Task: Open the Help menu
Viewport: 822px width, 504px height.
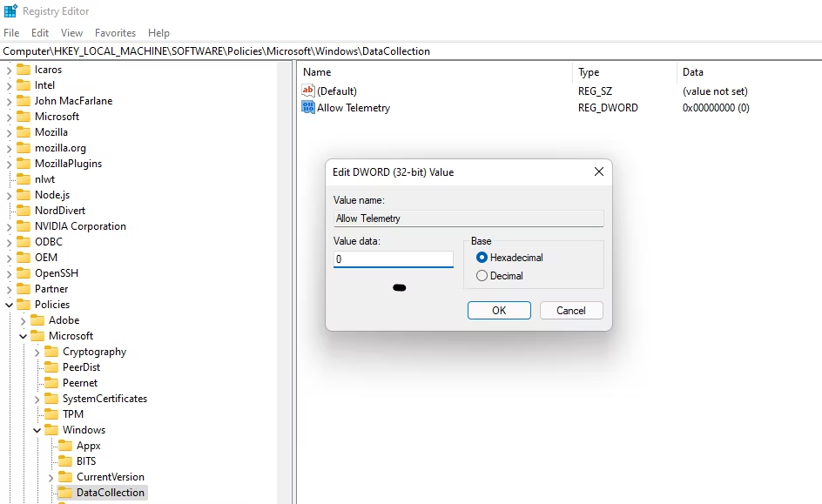Action: (158, 32)
